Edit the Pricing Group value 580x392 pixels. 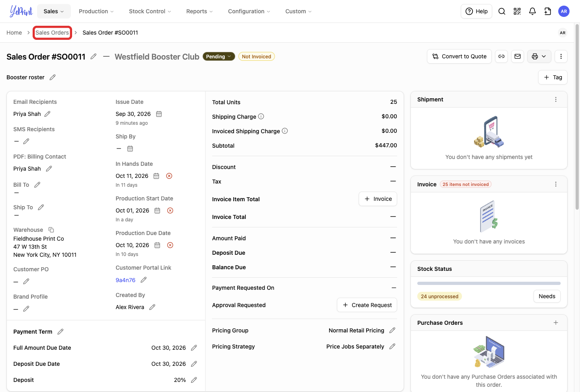pyautogui.click(x=393, y=330)
